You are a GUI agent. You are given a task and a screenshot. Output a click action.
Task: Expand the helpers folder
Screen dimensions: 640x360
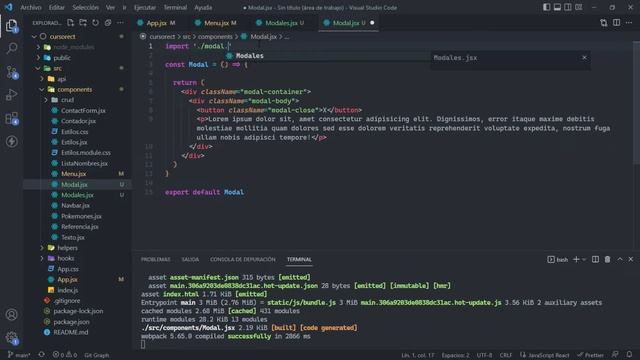point(42,248)
